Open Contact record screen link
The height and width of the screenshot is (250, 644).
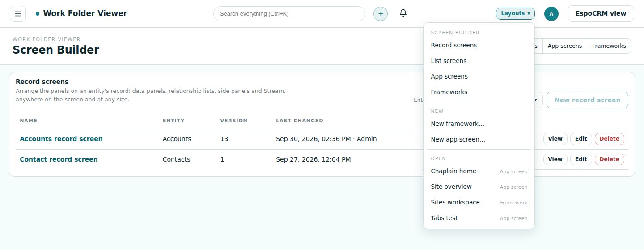[59, 159]
